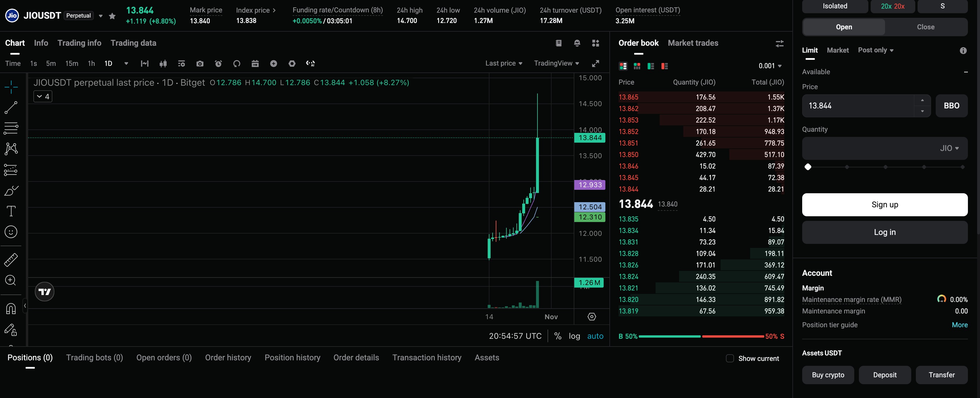Select the crosshair cursor tool
Screen dimensions: 980x398
[11, 87]
